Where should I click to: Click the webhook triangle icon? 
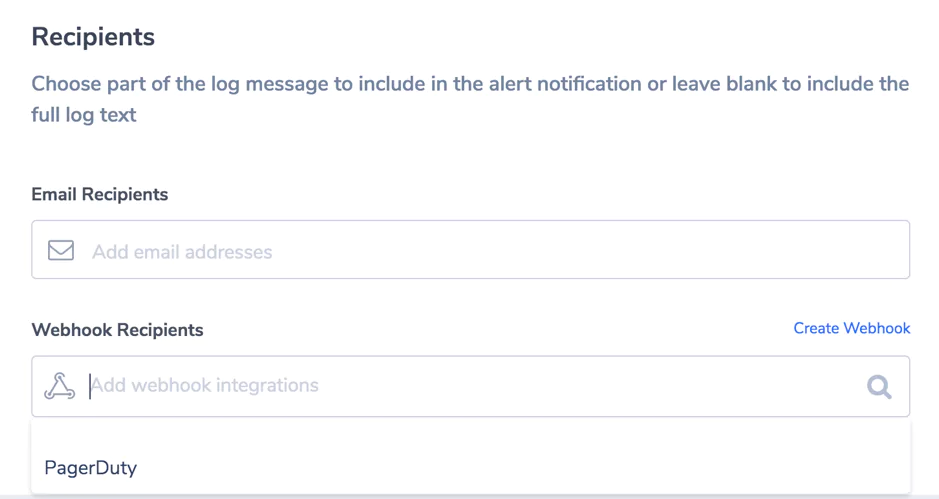click(59, 386)
